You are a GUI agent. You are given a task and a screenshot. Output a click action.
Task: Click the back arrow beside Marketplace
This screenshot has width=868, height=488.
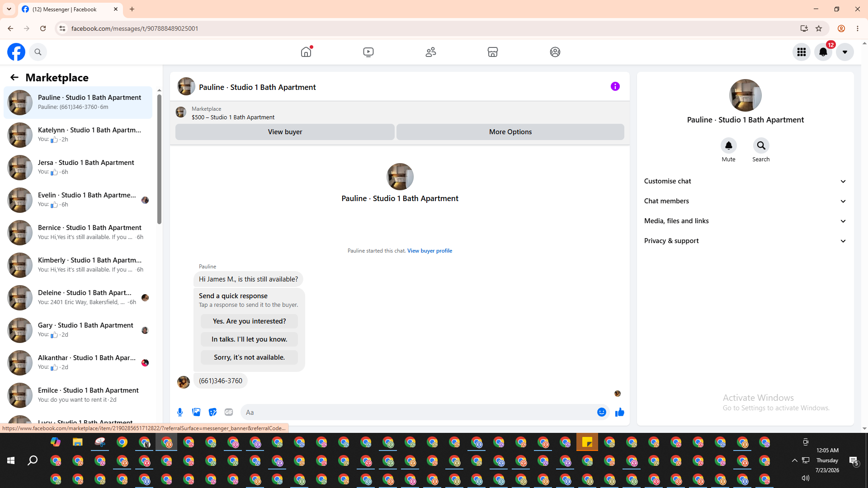(x=14, y=77)
